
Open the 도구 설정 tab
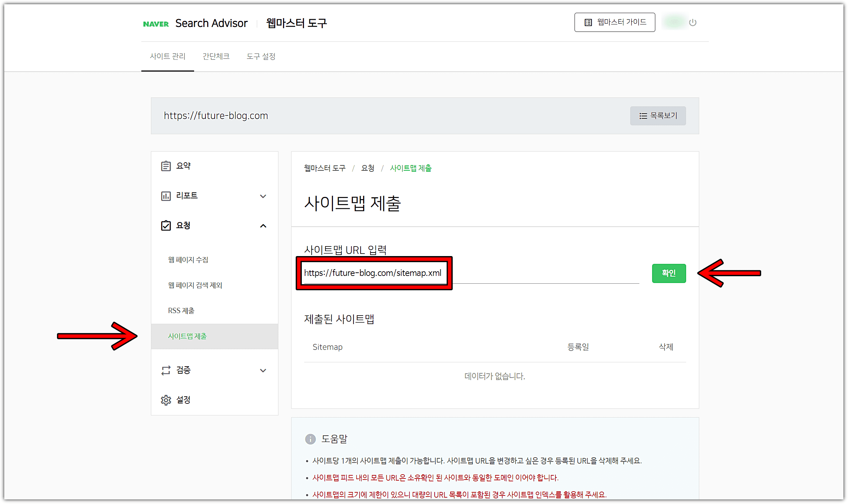click(261, 56)
